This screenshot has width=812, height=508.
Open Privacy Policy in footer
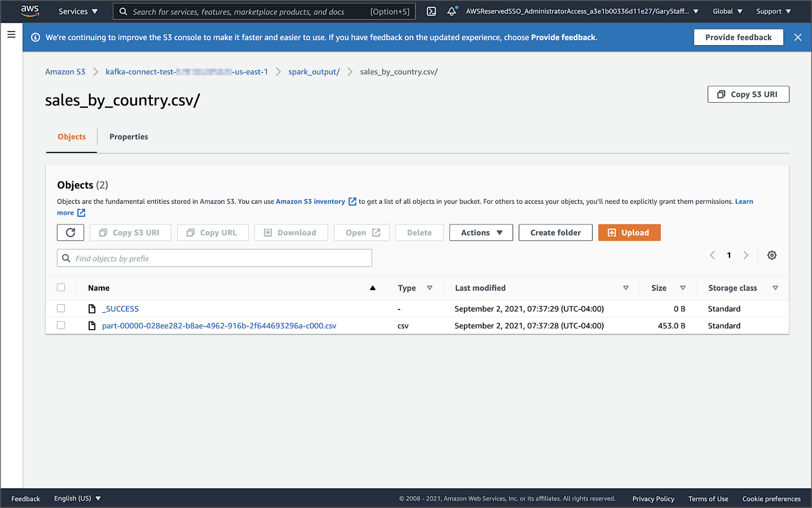[653, 499]
